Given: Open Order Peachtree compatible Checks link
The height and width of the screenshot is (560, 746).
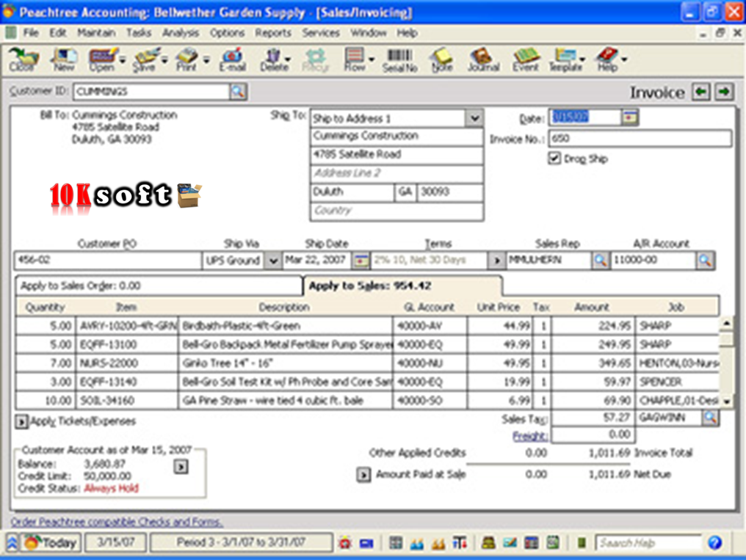Looking at the screenshot, I should click(117, 522).
